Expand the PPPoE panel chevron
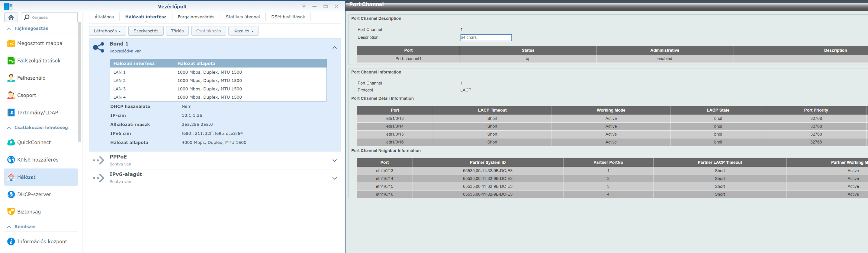Image resolution: width=868 pixels, height=253 pixels. pyautogui.click(x=335, y=160)
